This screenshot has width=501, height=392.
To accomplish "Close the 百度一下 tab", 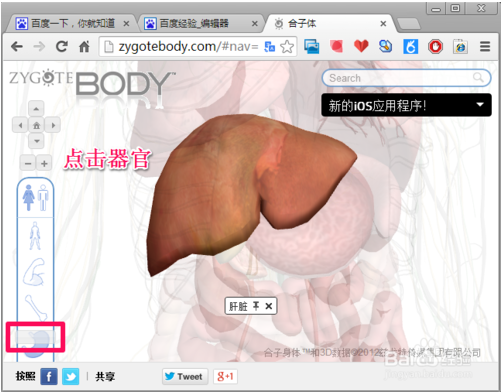I will coord(126,24).
